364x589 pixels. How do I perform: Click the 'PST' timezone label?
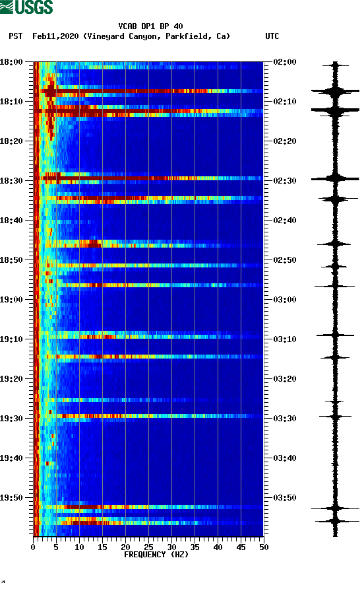[15, 36]
